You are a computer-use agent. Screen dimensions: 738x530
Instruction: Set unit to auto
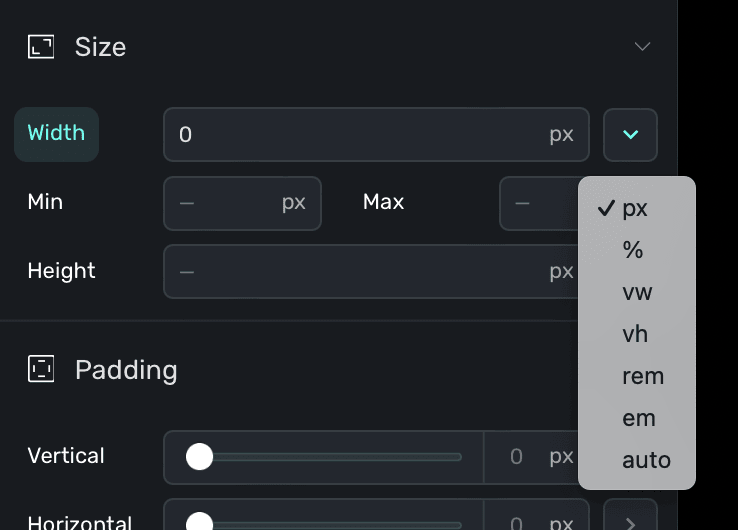coord(646,460)
